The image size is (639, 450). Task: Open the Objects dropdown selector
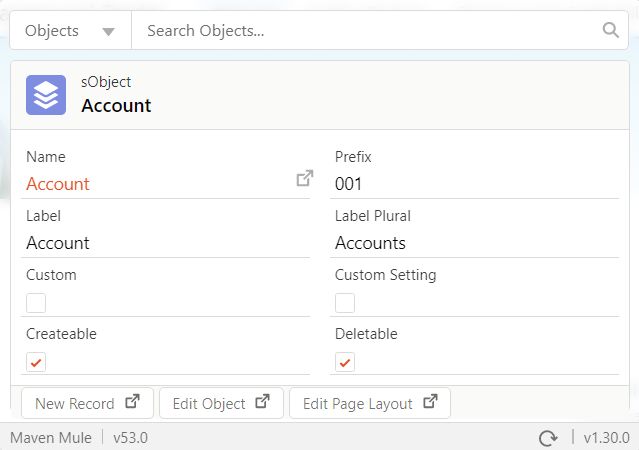point(71,31)
